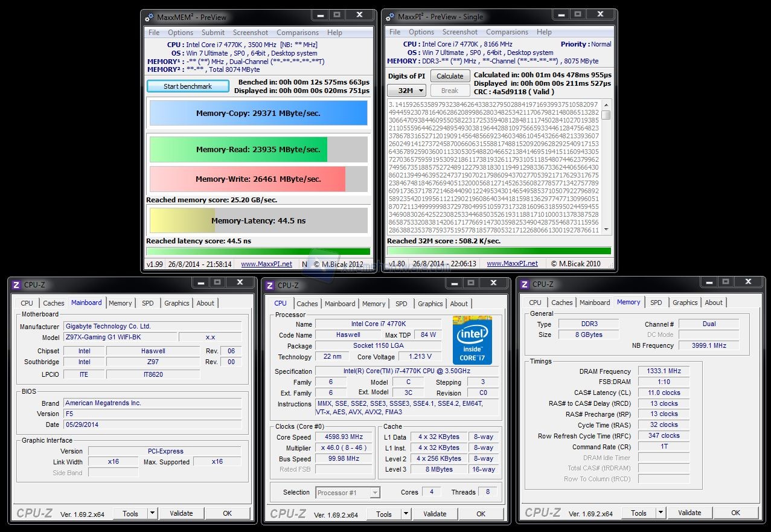Click the MaxxPI² title bar gear icon
Image resolution: width=771 pixels, height=532 pixels.
(390, 17)
